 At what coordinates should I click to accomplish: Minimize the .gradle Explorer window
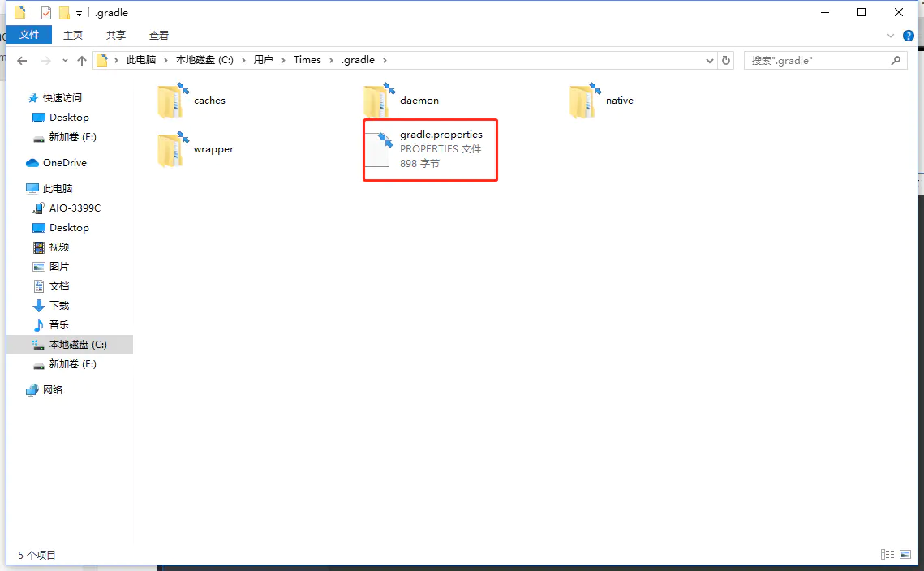click(825, 12)
